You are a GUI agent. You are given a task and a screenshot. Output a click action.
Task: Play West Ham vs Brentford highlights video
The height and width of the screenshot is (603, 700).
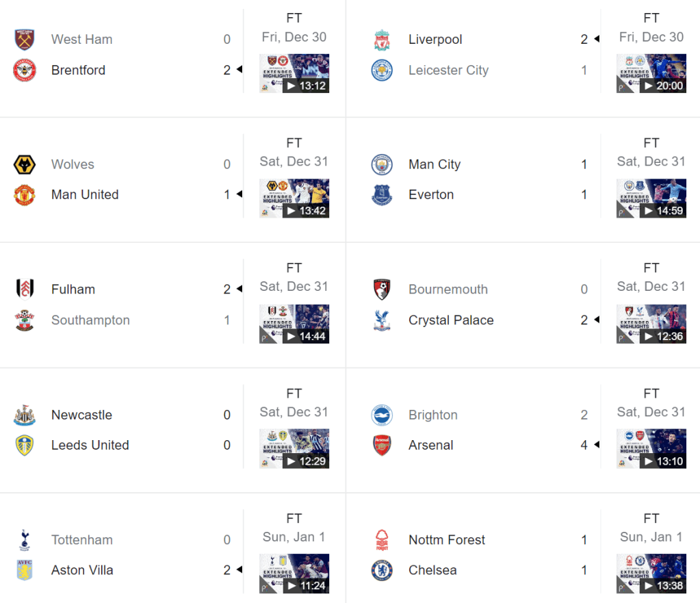coord(294,73)
